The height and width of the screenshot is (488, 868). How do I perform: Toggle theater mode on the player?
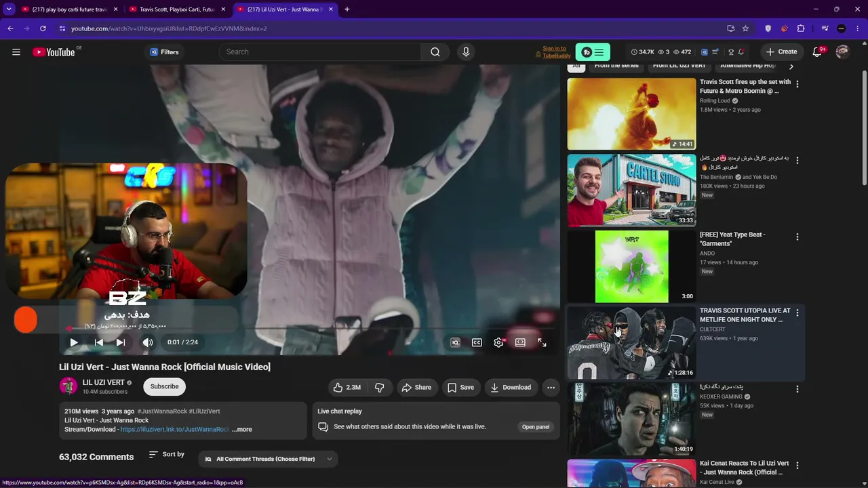(x=520, y=343)
